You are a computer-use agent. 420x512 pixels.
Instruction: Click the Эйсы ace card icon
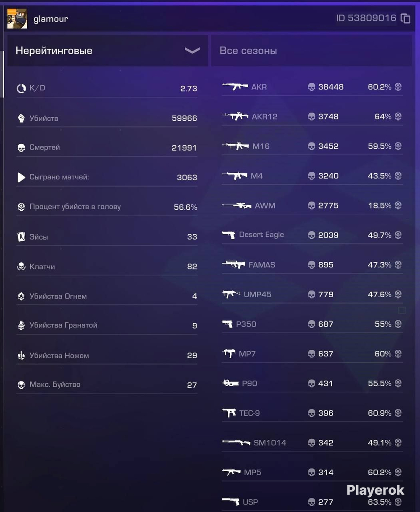(x=21, y=237)
